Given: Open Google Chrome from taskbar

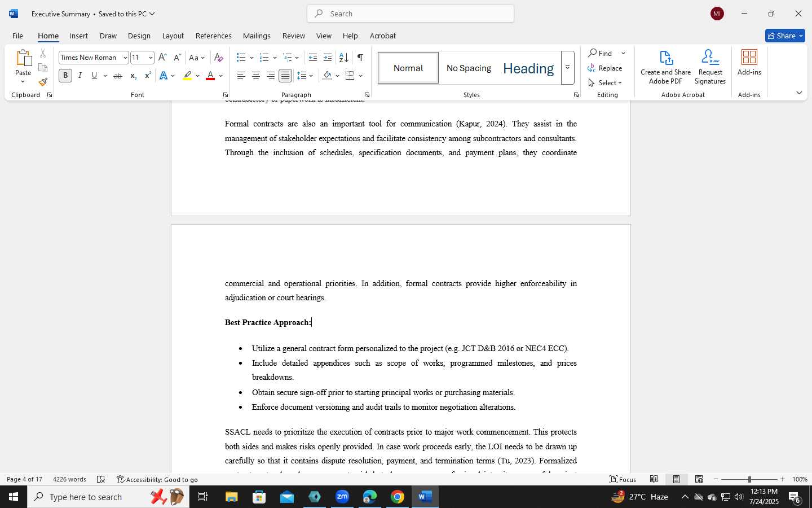Looking at the screenshot, I should tap(398, 497).
